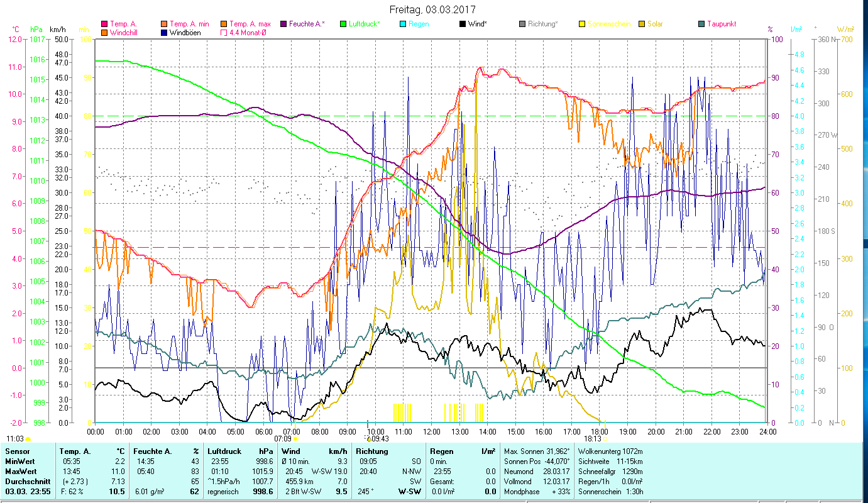
Task: Click the yellow Sonnenschein legend square
Action: coord(582,24)
